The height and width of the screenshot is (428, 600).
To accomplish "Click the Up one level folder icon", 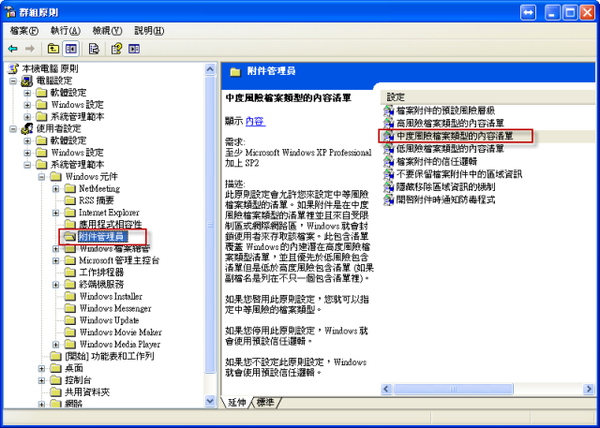I will [53, 49].
